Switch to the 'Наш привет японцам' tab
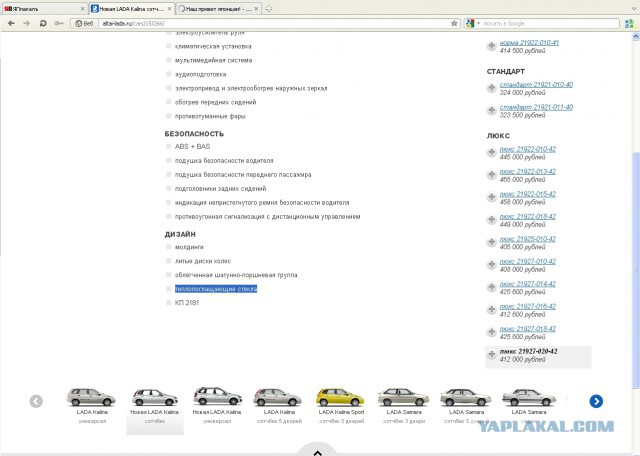Image resolution: width=640 pixels, height=456 pixels. click(218, 9)
